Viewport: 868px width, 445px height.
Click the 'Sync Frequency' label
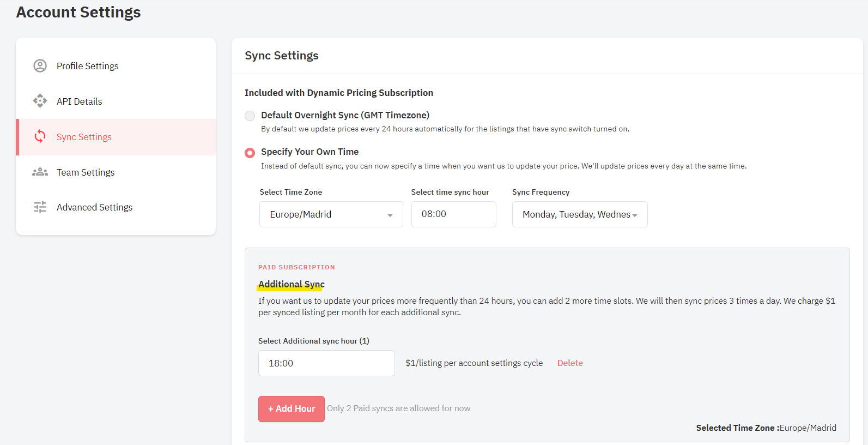pyautogui.click(x=541, y=192)
